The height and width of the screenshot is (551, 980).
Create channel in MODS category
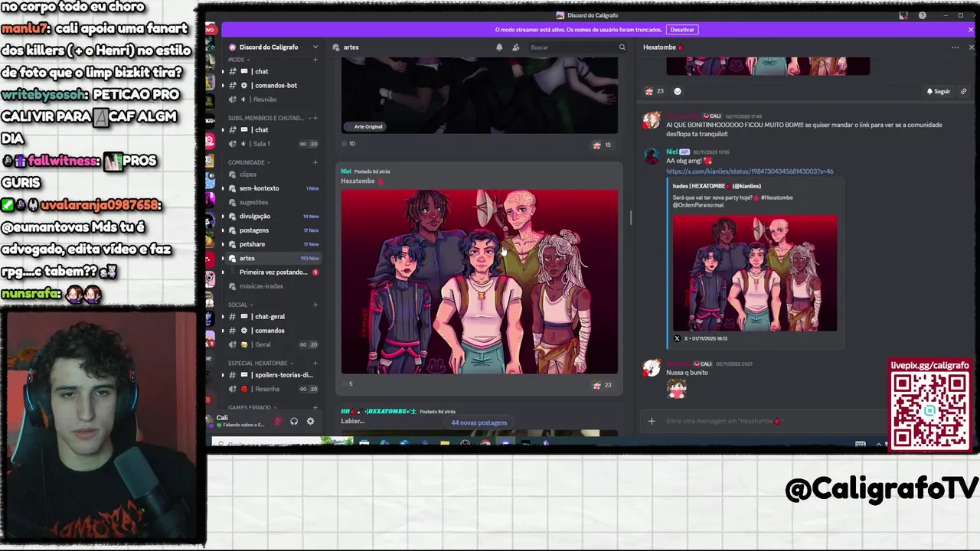coord(315,60)
